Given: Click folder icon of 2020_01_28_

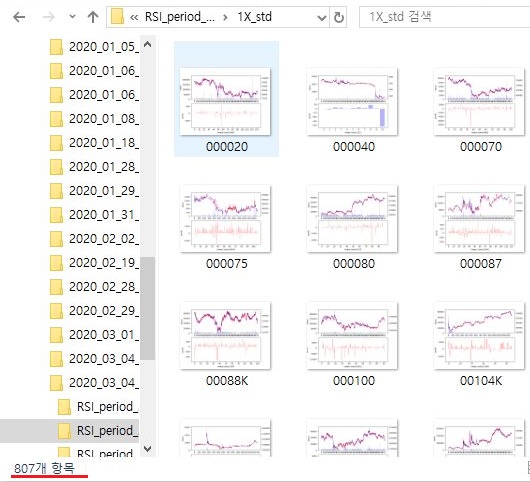Looking at the screenshot, I should tap(56, 167).
